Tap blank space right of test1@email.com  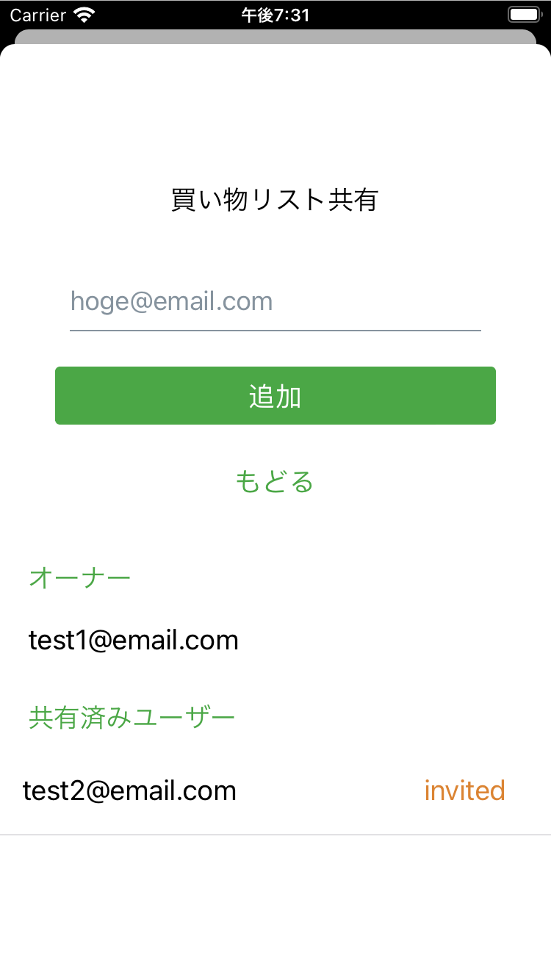tap(397, 641)
